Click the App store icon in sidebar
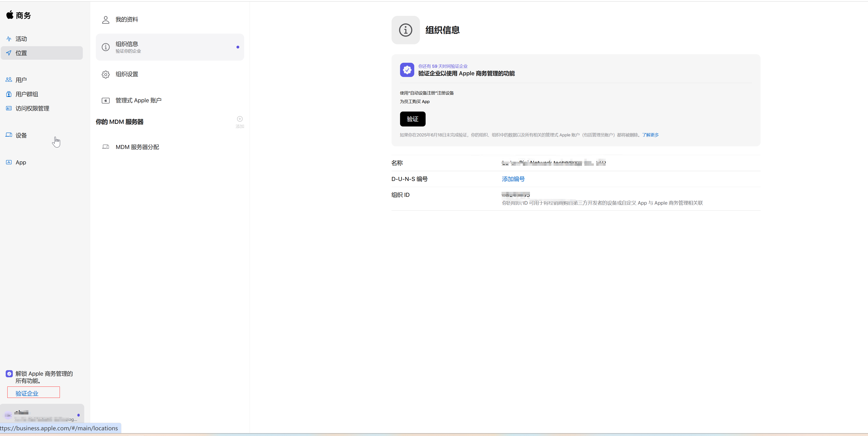Image resolution: width=868 pixels, height=436 pixels. (9, 162)
